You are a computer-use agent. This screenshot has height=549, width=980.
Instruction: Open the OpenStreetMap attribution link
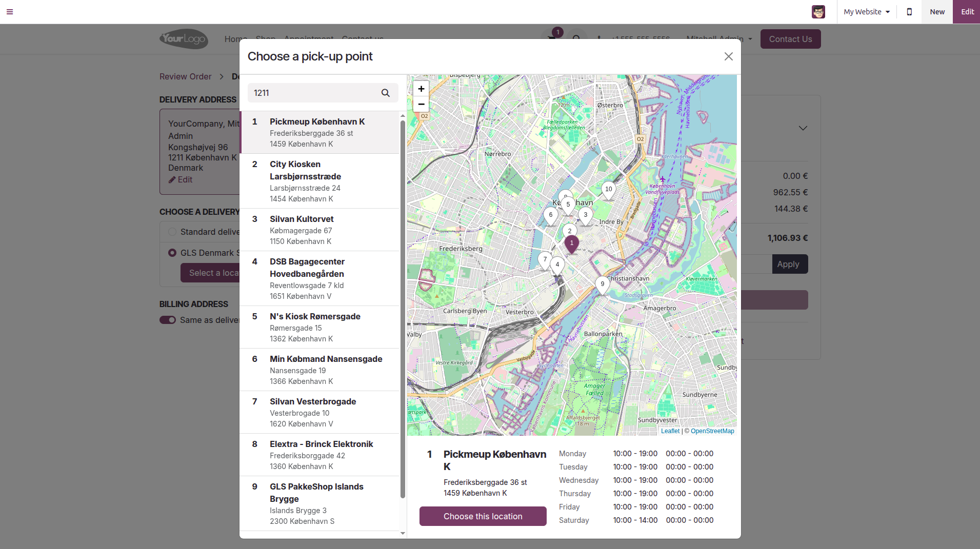click(712, 431)
